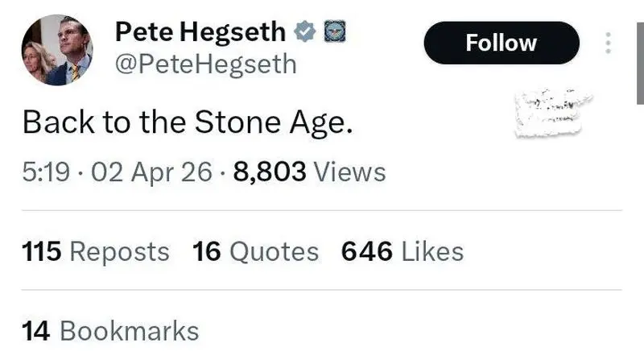Viewport: 644px width, 360px height.
Task: Show the 646 Likes list
Action: coord(402,251)
